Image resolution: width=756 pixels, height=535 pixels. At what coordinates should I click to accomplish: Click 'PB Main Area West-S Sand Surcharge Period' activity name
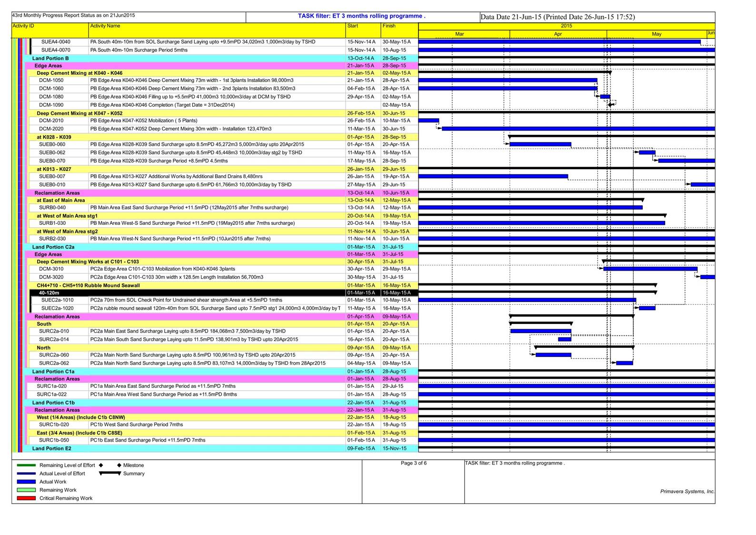(x=192, y=223)
